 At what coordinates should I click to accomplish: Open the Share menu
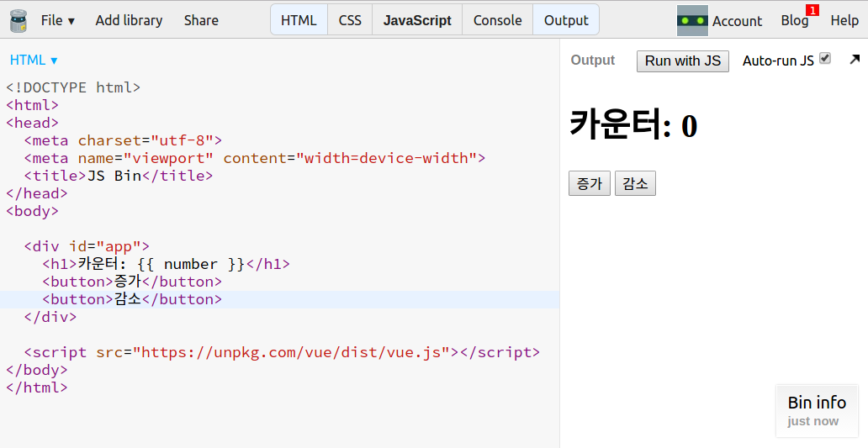(x=201, y=20)
